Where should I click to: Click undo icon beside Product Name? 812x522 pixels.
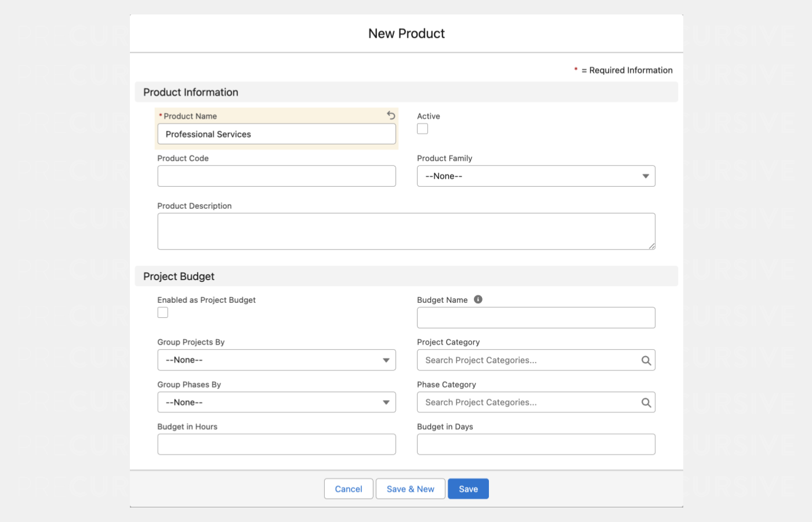point(391,115)
